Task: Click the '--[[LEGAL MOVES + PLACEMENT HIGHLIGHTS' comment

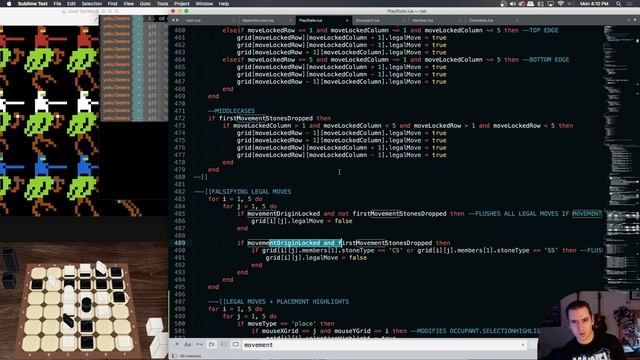Action: (x=278, y=302)
